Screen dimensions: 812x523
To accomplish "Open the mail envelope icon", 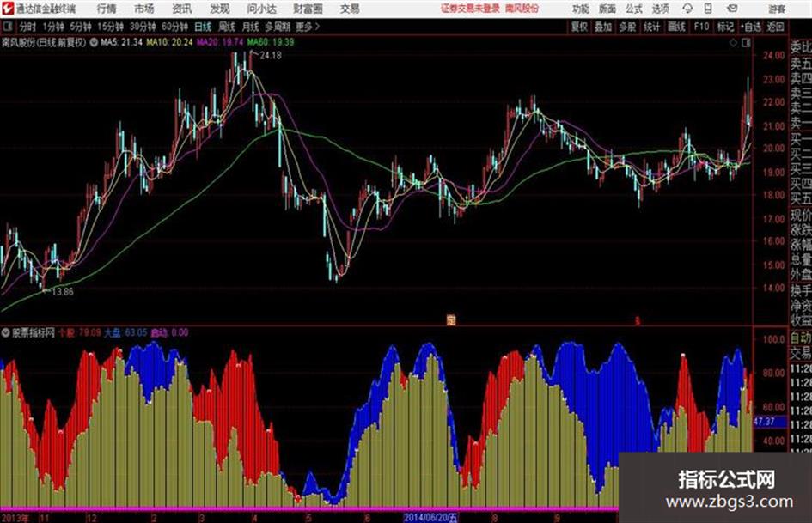I will 732,9.
